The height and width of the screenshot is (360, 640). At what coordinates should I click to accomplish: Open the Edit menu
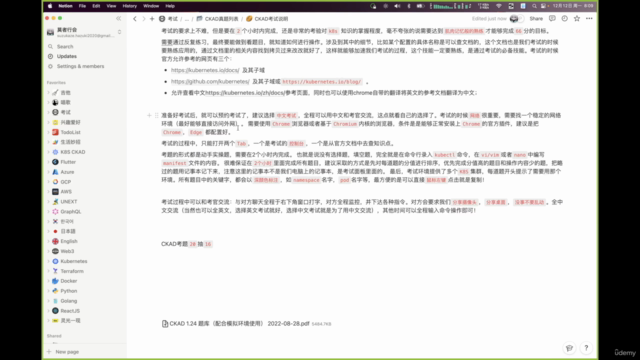pyautogui.click(x=96, y=6)
